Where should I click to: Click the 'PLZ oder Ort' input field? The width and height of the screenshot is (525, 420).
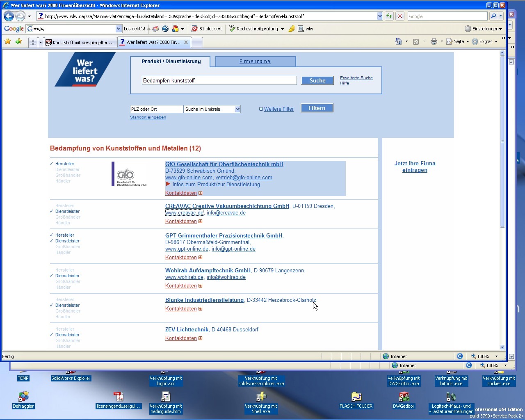point(156,109)
